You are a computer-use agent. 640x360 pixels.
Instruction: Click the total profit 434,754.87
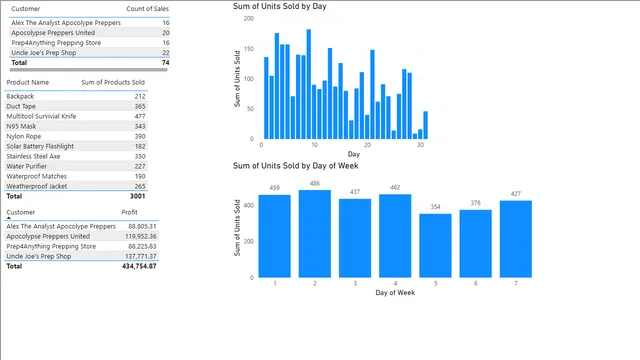tap(139, 266)
